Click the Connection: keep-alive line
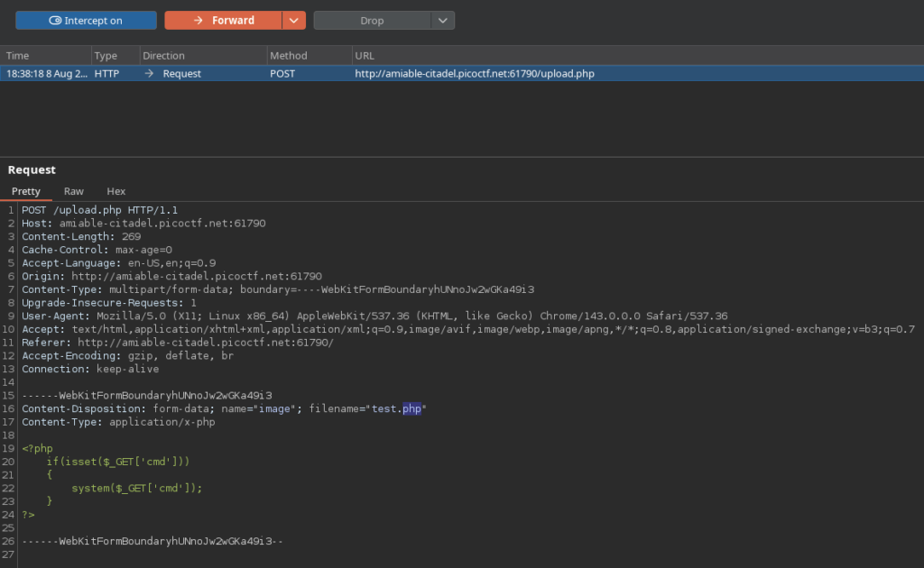924x568 pixels. point(90,369)
